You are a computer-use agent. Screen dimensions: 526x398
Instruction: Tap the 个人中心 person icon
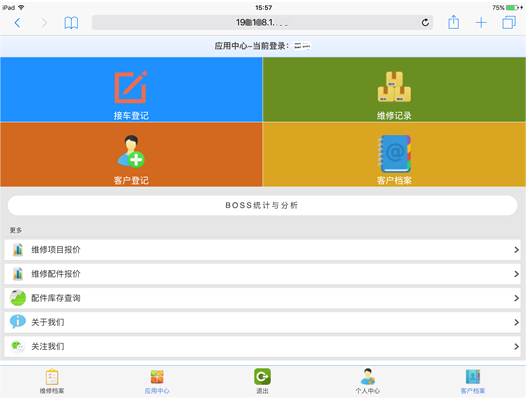[x=368, y=377]
